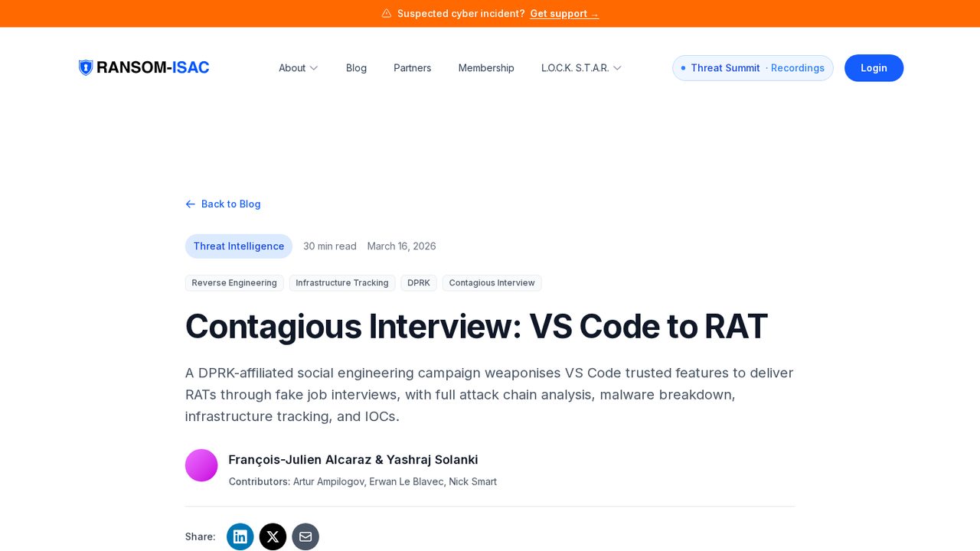Share article on X
Image resolution: width=980 pixels, height=551 pixels.
coord(273,536)
